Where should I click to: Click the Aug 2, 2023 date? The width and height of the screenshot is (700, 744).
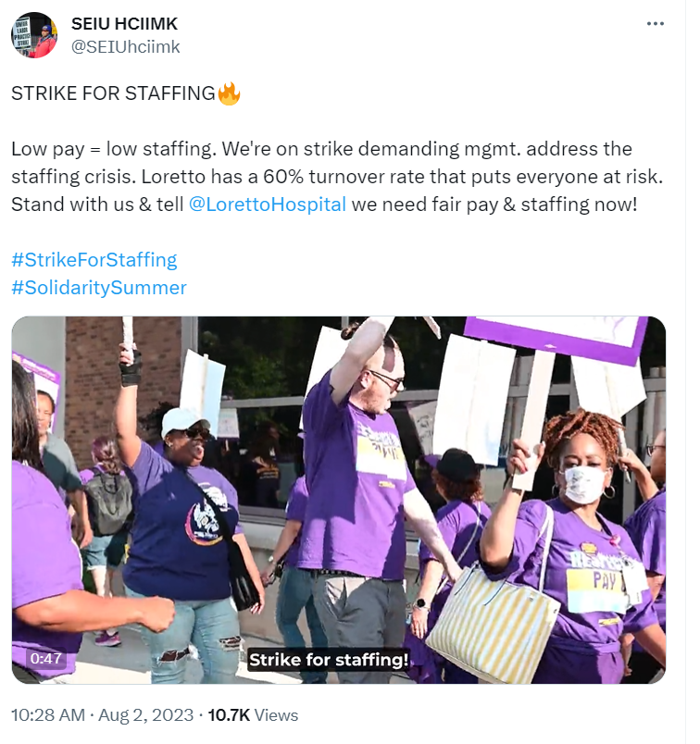pyautogui.click(x=145, y=715)
